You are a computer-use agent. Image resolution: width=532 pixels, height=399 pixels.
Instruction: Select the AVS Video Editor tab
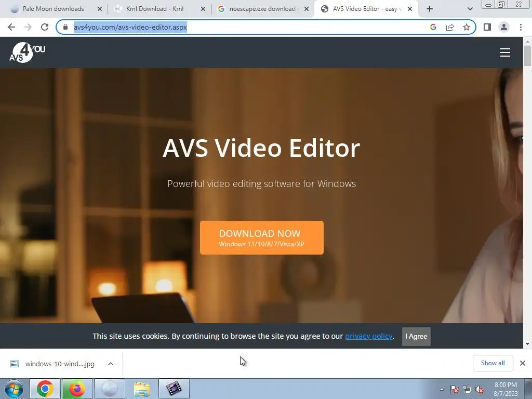[x=365, y=9]
